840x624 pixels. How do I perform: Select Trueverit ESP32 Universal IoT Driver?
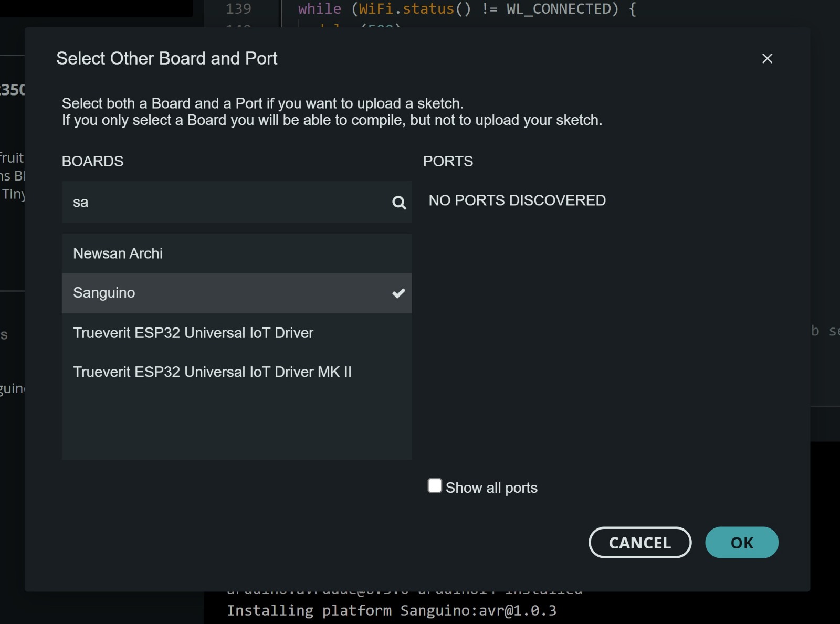coord(193,333)
